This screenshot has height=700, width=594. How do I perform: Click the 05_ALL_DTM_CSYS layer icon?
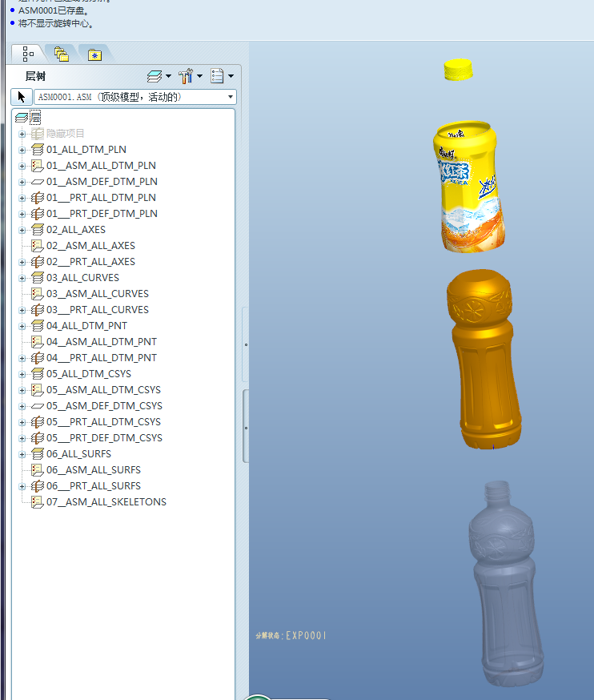pyautogui.click(x=38, y=374)
